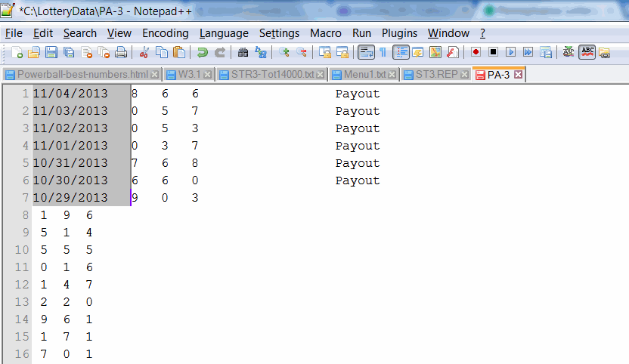The image size is (629, 364).
Task: Click the date 10/31/2013 on line 5
Action: tap(70, 163)
